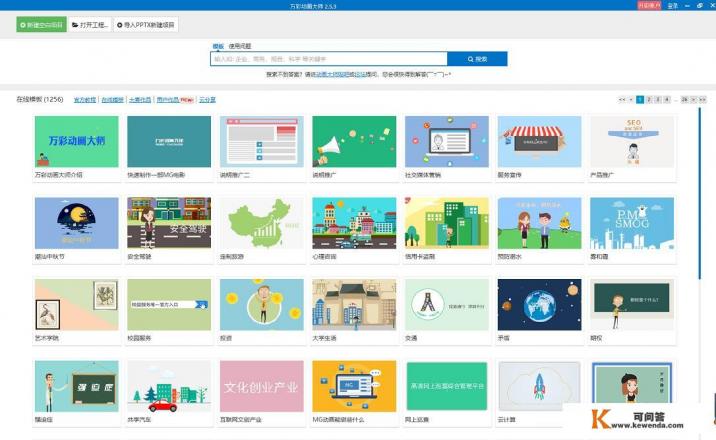Screen dimensions: 716x440
Task: Click the blue 搜索 search button
Action: (477, 59)
